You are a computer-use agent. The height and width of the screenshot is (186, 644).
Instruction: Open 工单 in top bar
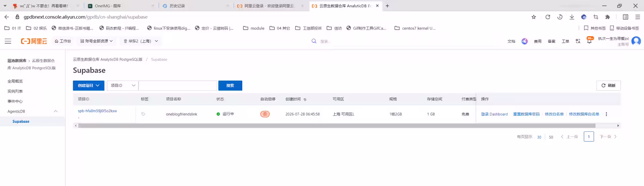point(566,41)
